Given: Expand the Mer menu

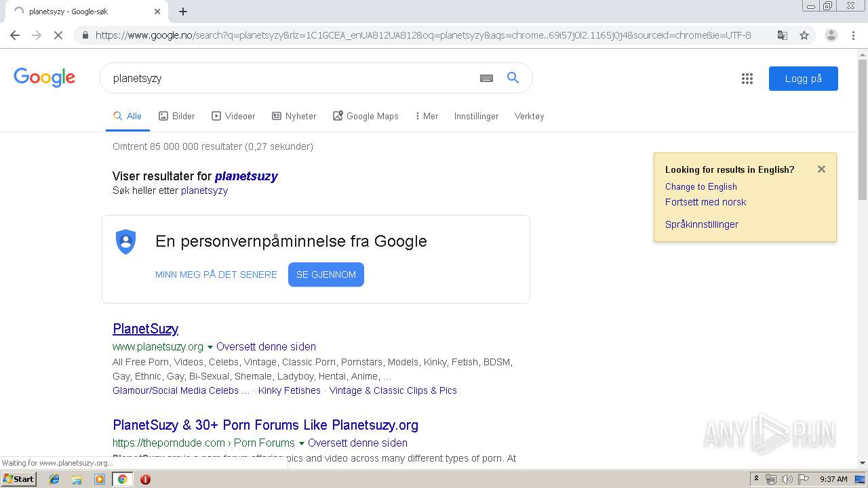Looking at the screenshot, I should coord(427,116).
